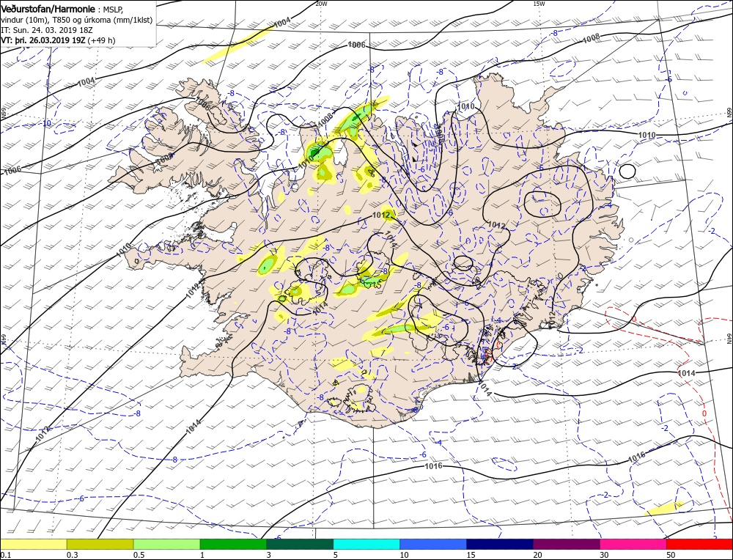The width and height of the screenshot is (733, 560).
Task: Select the olive 0.3 legend color block
Action: coord(100,544)
